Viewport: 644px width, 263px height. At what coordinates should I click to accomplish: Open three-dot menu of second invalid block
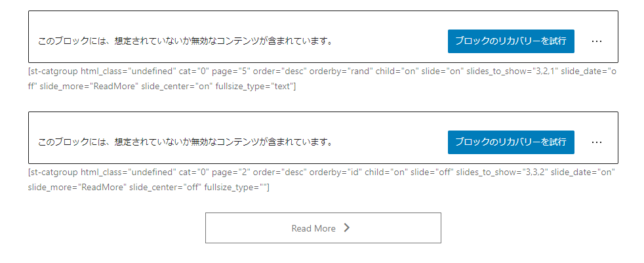pyautogui.click(x=596, y=142)
